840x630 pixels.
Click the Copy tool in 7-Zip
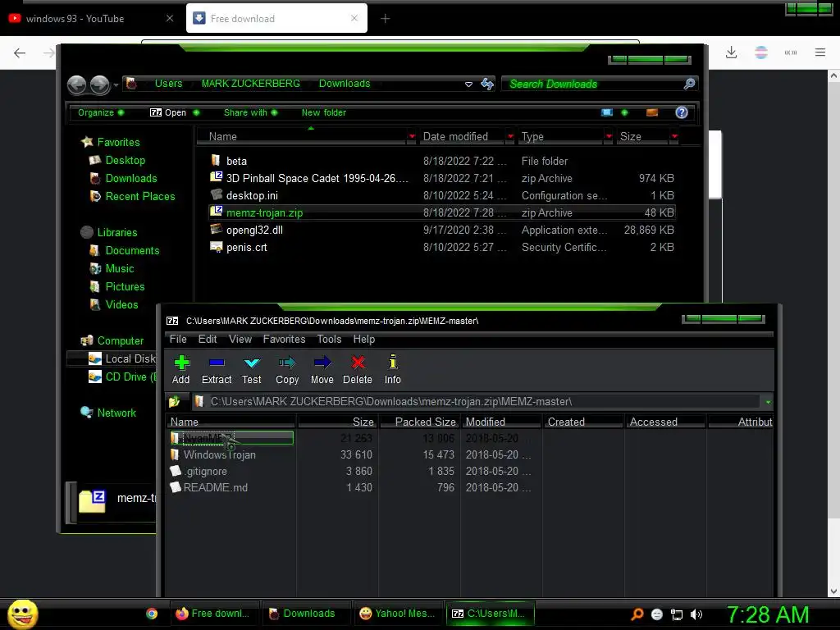click(x=287, y=370)
